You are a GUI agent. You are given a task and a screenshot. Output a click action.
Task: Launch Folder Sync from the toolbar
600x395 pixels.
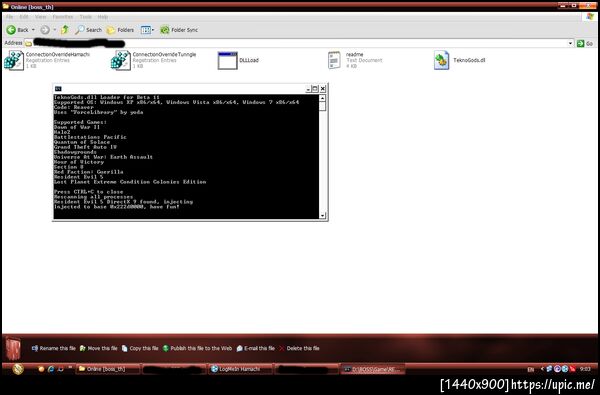[179, 30]
